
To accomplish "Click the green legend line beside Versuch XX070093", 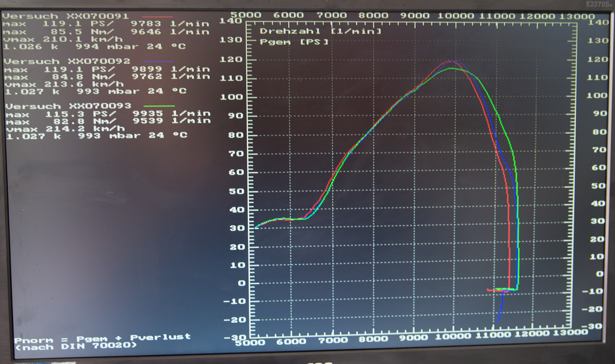I will pos(159,106).
